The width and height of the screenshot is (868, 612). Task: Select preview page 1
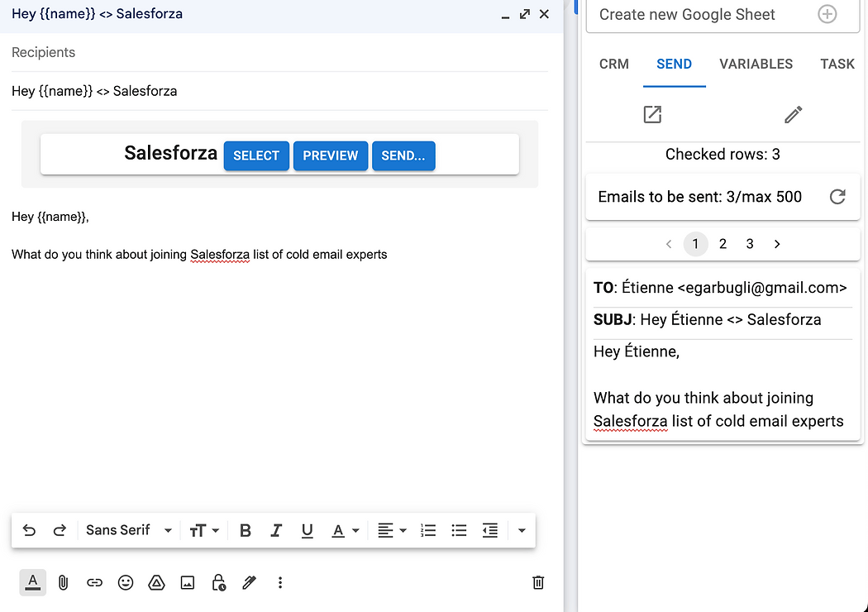click(696, 244)
